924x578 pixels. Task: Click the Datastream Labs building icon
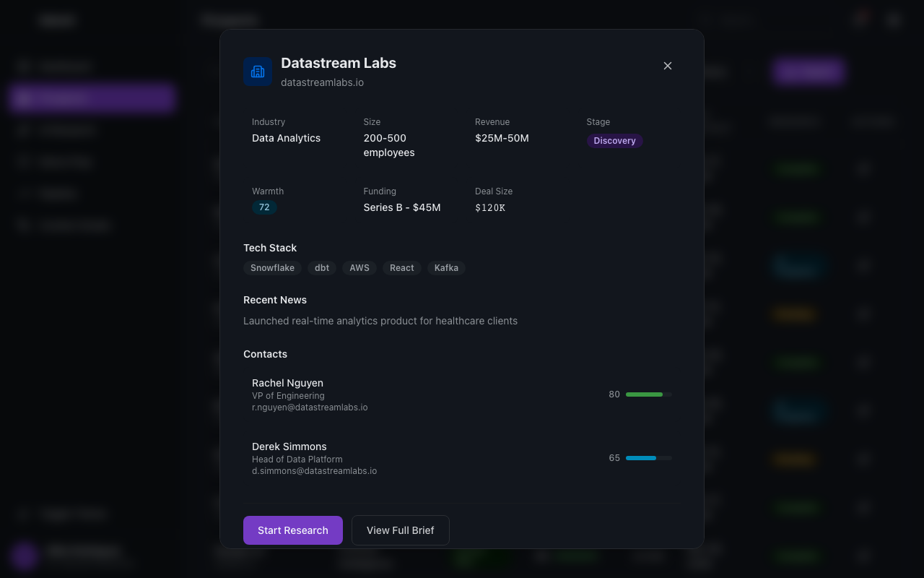click(x=258, y=72)
